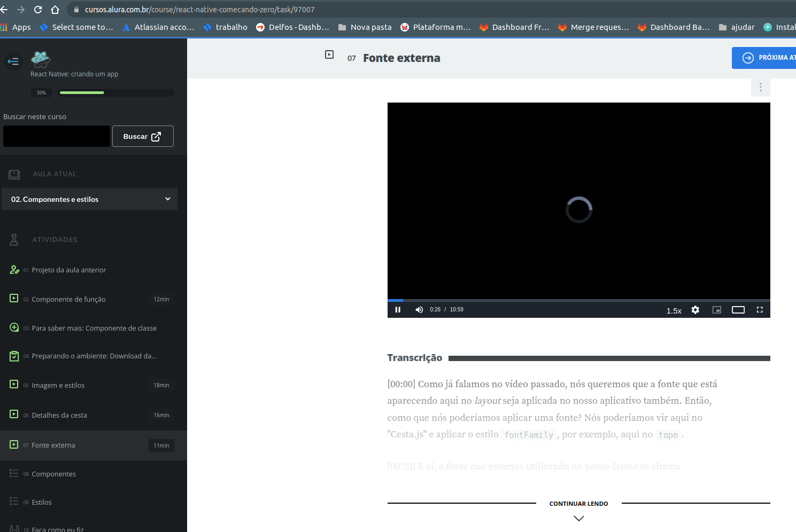
Task: Click the Buscar button
Action: click(x=143, y=136)
